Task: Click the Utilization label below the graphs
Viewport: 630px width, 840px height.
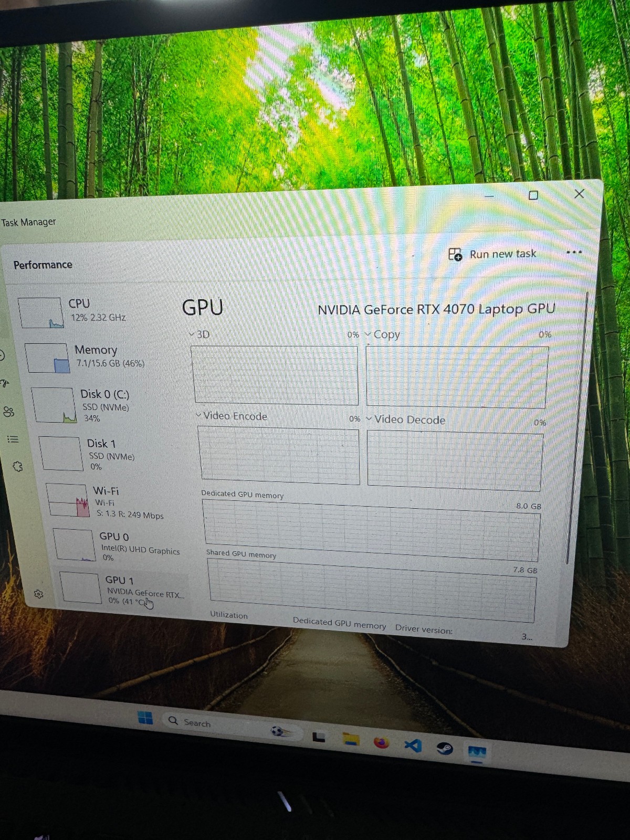Action: click(229, 615)
